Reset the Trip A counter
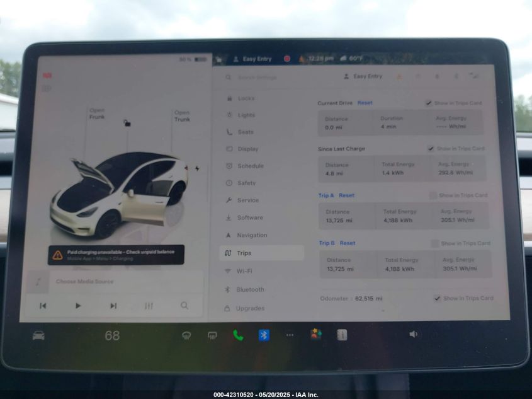This screenshot has width=532, height=399. pyautogui.click(x=346, y=195)
